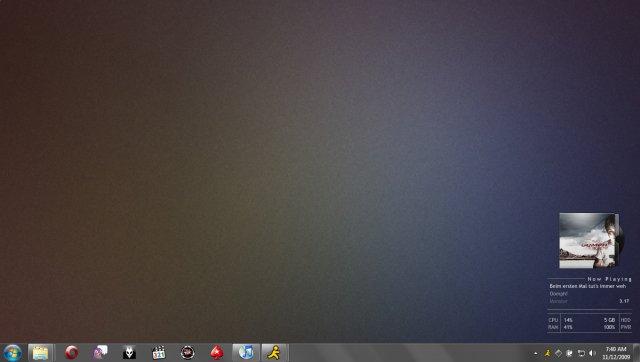
Task: Click the CPU label in system monitor
Action: (x=553, y=320)
